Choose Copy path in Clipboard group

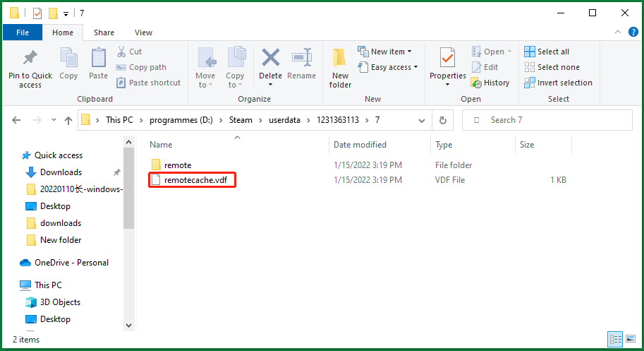pyautogui.click(x=141, y=67)
